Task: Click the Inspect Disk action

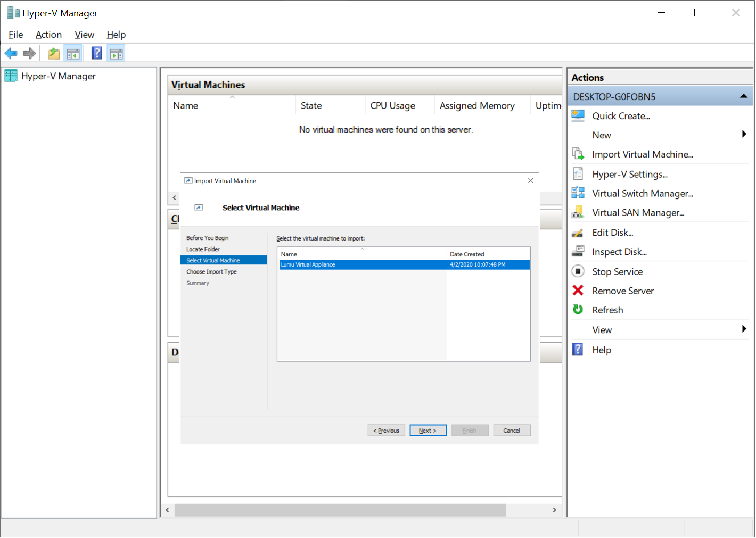Action: tap(620, 252)
